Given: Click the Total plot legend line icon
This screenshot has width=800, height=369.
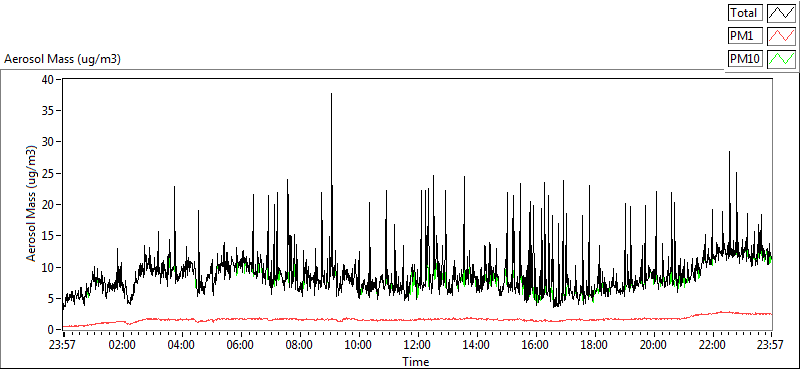Looking at the screenshot, I should coord(782,13).
